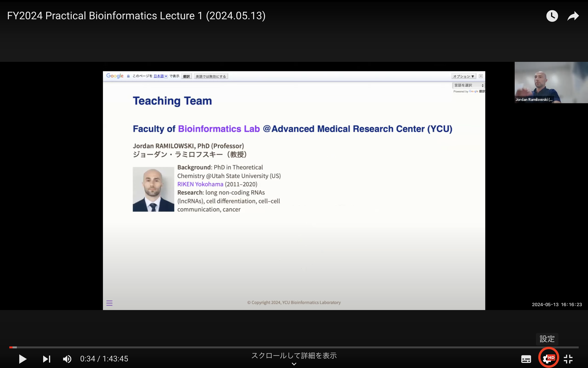Click the RIKEN Yokohama link
The height and width of the screenshot is (368, 588).
200,184
